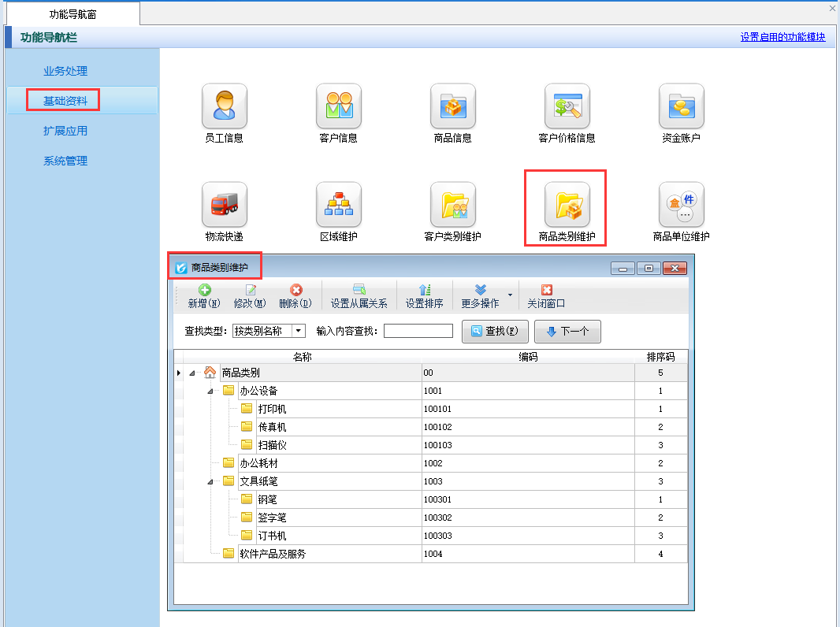The width and height of the screenshot is (840, 627).
Task: Select 系统管理 in navigation sidebar
Action: [x=65, y=161]
